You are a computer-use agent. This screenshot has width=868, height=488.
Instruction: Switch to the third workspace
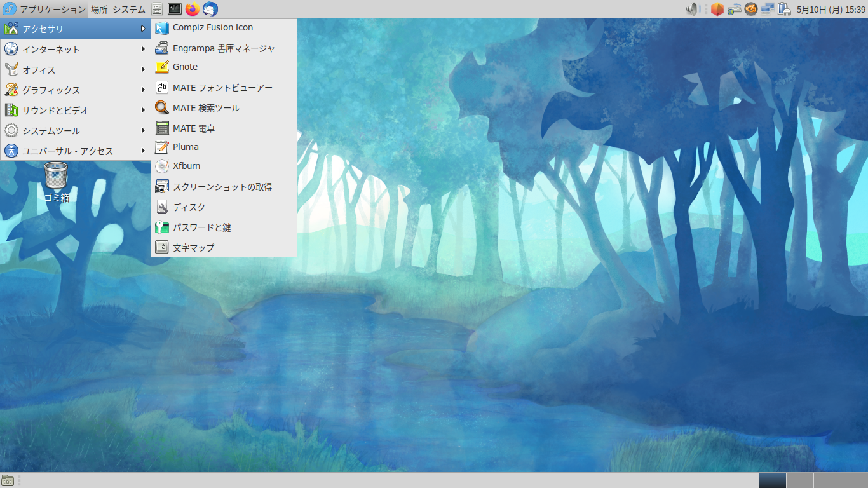click(827, 480)
